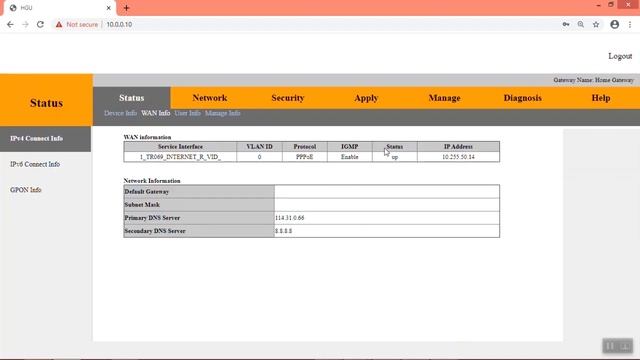This screenshot has width=640, height=360.
Task: Open the Help menu tab
Action: pyautogui.click(x=601, y=98)
